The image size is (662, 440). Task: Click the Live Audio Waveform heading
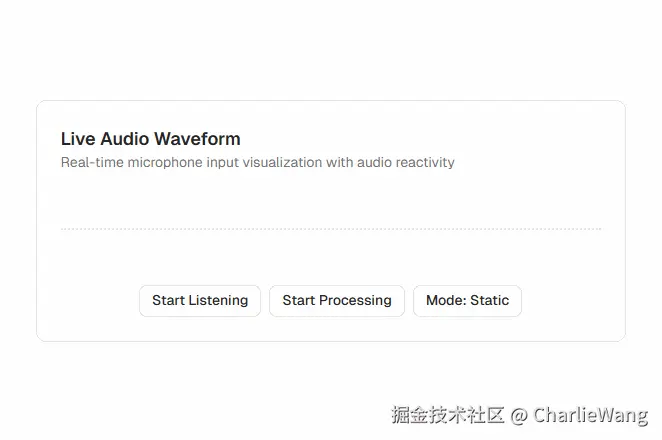click(x=151, y=139)
